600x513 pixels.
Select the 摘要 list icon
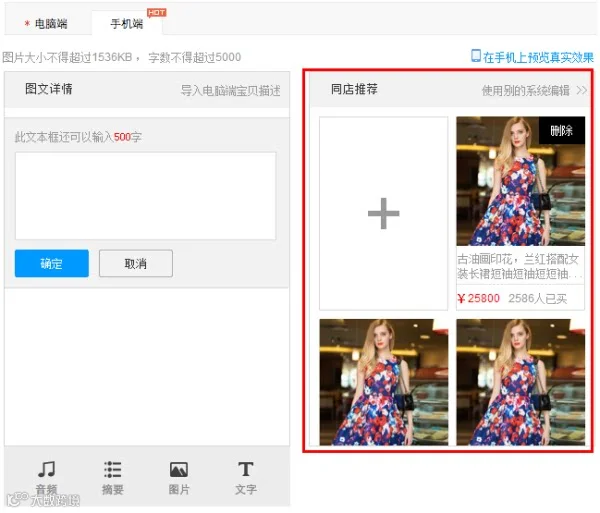112,469
